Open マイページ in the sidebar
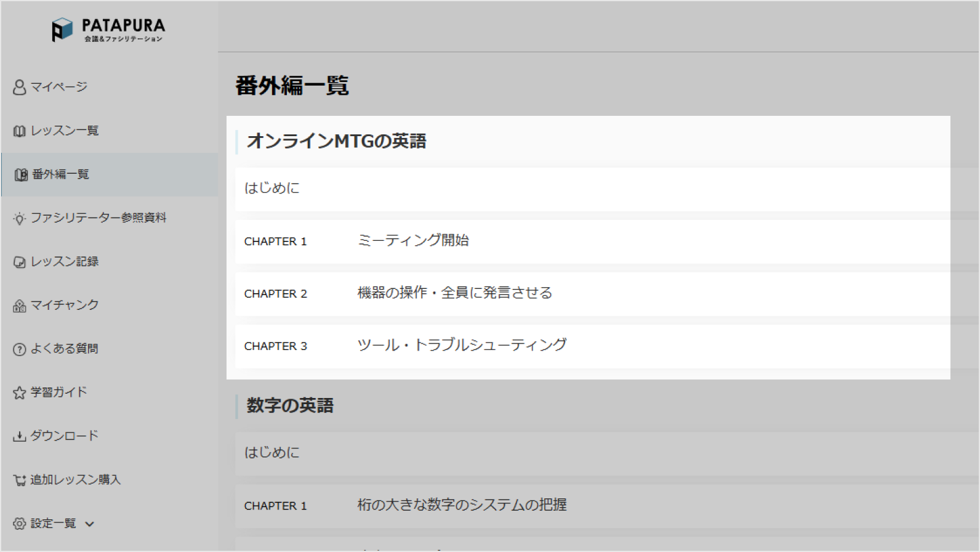Image resolution: width=980 pixels, height=552 pixels. point(59,87)
